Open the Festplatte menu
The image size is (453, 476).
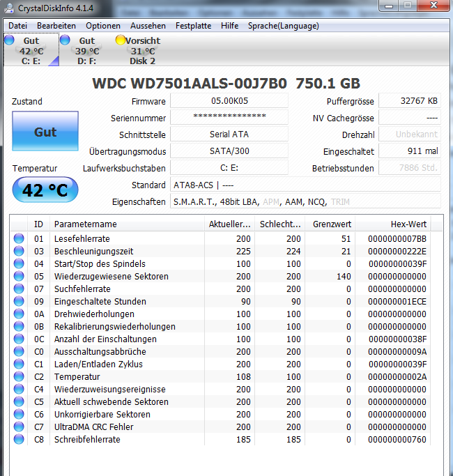[x=193, y=26]
